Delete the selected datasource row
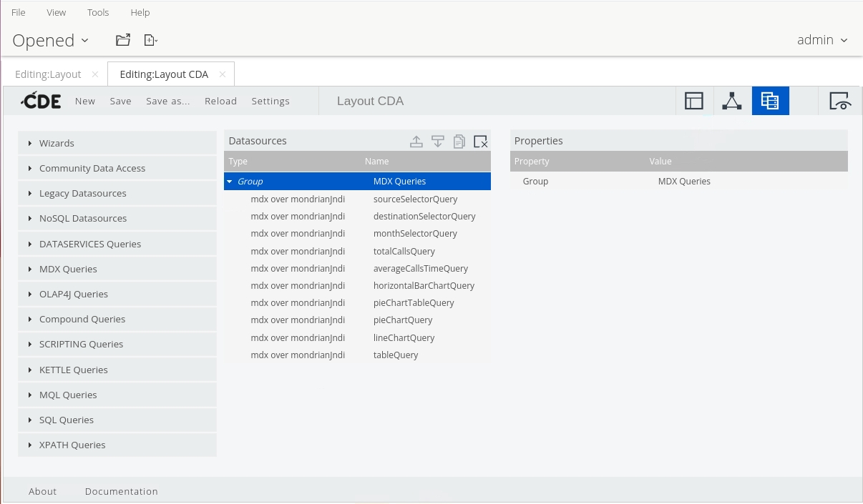 click(x=481, y=142)
